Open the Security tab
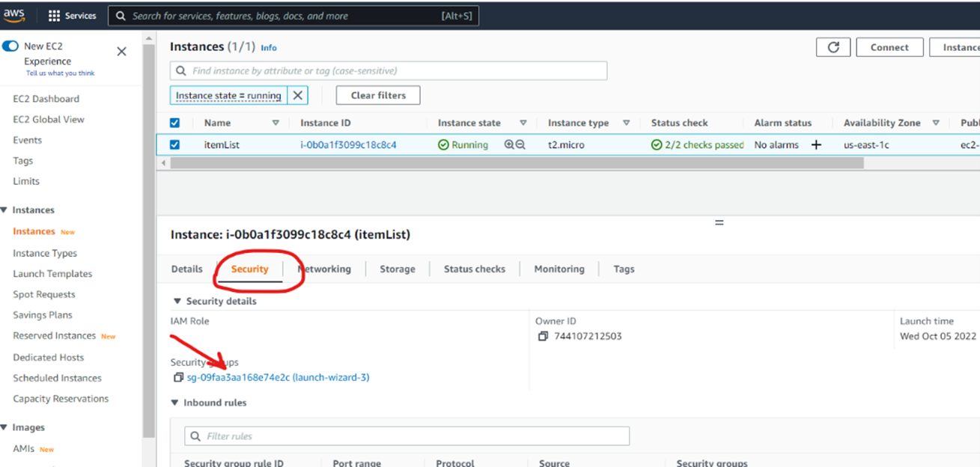The height and width of the screenshot is (467, 980). click(250, 269)
